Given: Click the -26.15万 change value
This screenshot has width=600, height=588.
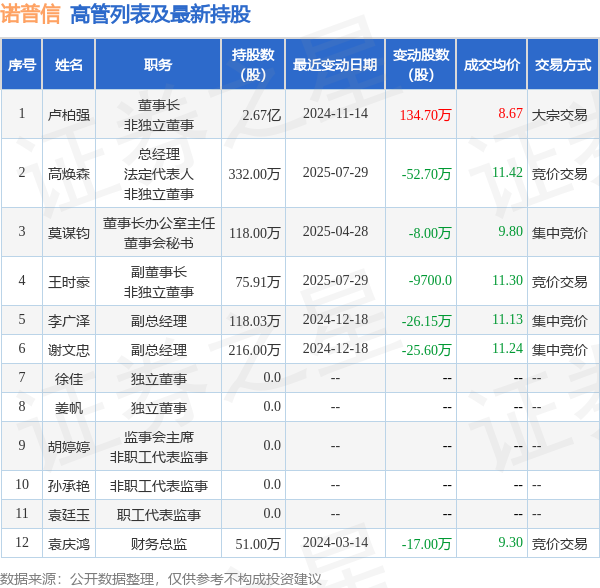Looking at the screenshot, I should [427, 320].
